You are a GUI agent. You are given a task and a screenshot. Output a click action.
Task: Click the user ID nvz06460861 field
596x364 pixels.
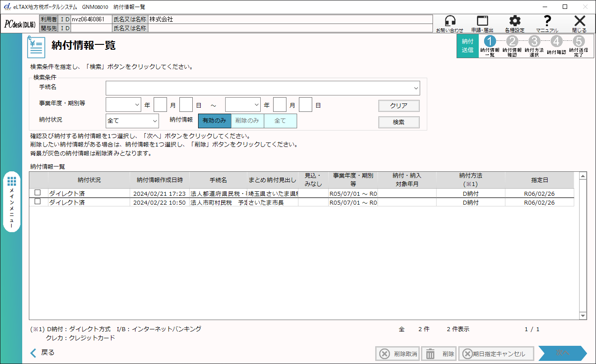(x=91, y=20)
